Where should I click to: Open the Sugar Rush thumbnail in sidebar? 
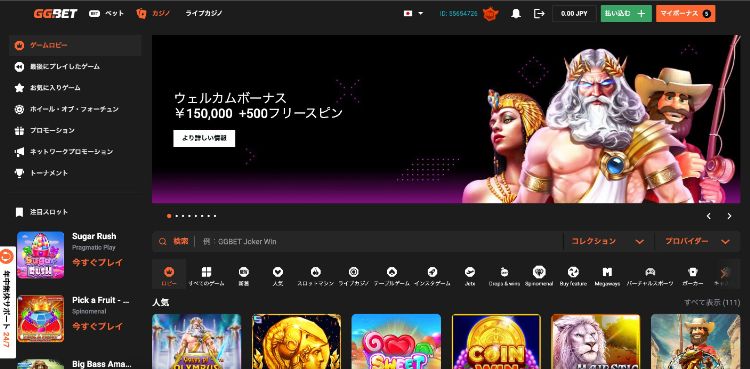(41, 255)
